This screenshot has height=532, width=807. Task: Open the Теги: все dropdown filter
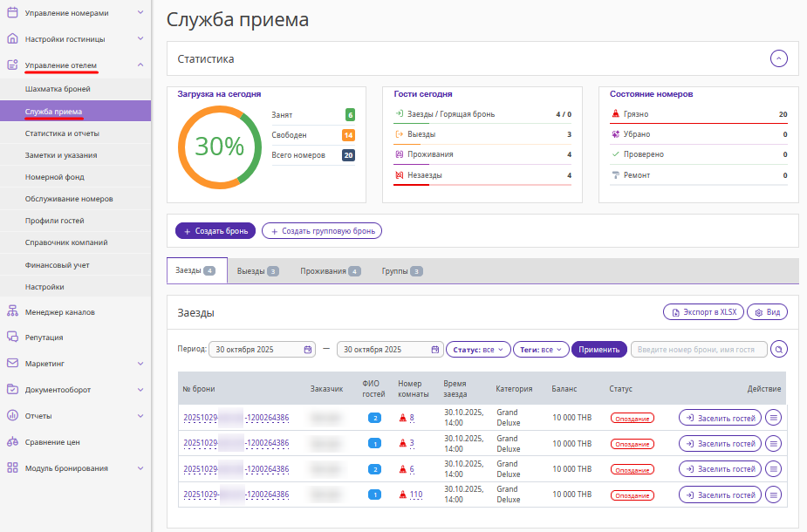point(541,350)
